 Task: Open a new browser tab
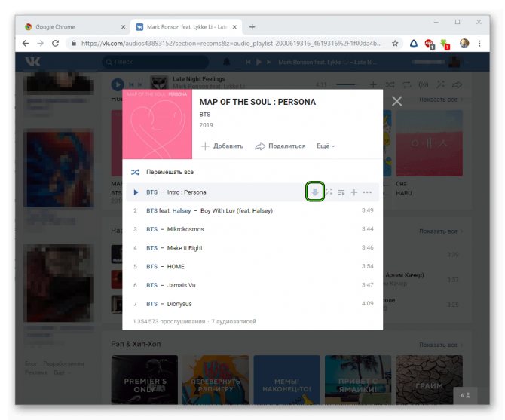(x=252, y=27)
